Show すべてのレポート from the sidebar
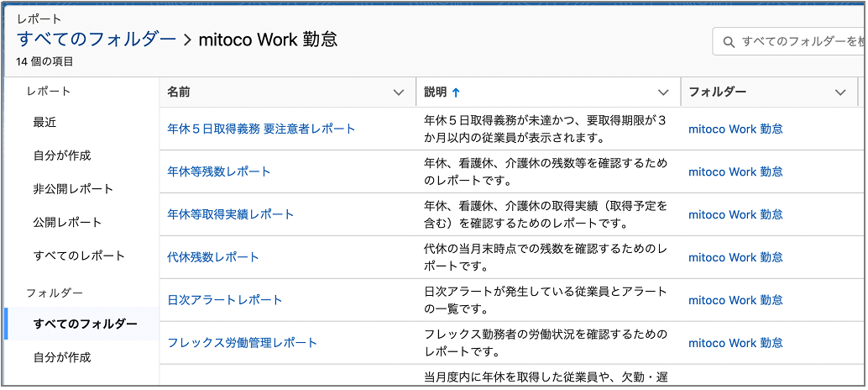 pyautogui.click(x=79, y=256)
